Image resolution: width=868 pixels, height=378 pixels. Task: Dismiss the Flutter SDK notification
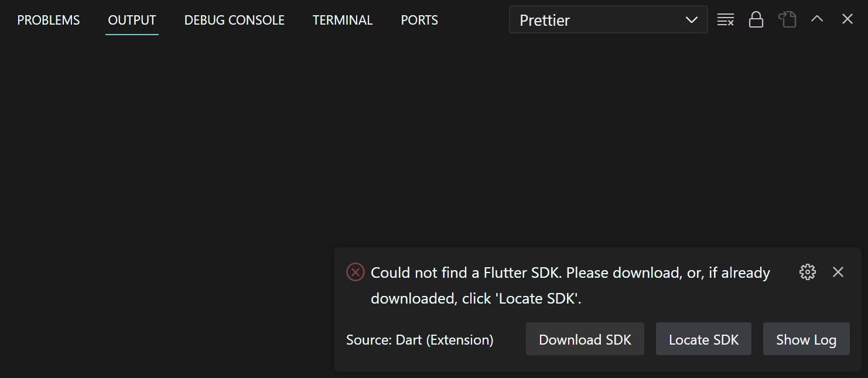tap(838, 272)
